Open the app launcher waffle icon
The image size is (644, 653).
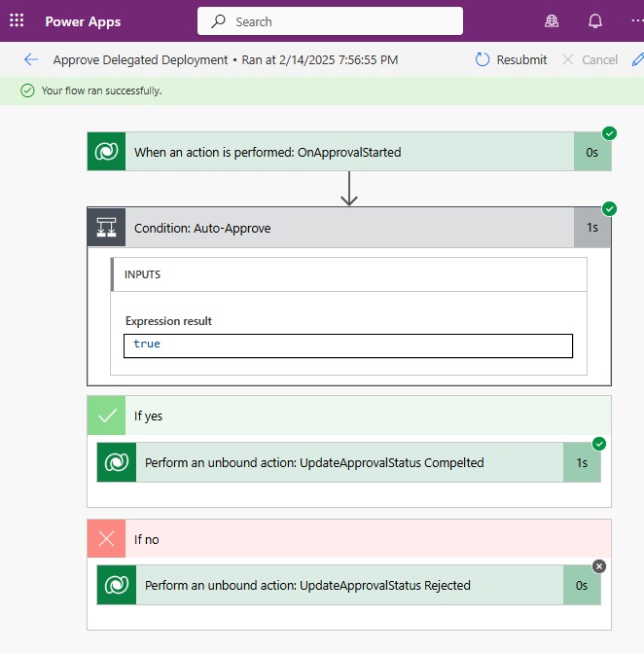pyautogui.click(x=17, y=20)
